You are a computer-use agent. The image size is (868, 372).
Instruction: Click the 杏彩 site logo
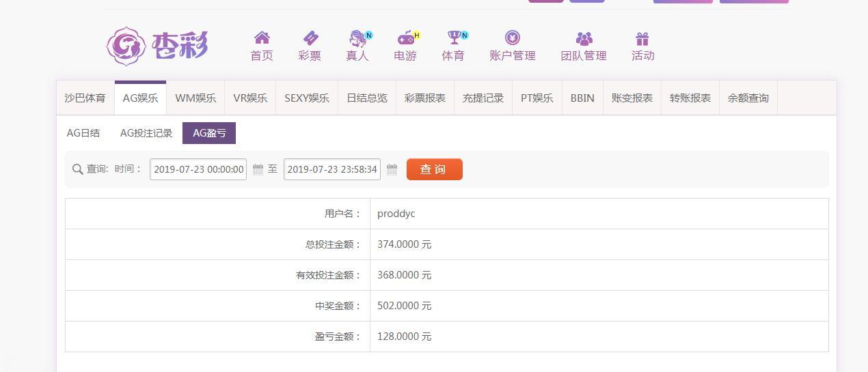(157, 46)
